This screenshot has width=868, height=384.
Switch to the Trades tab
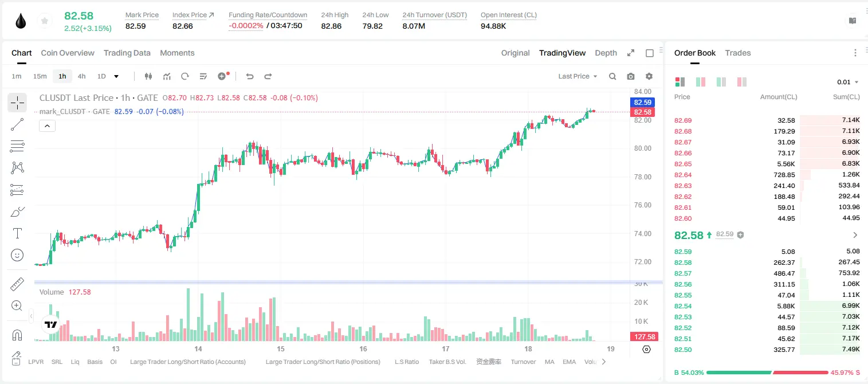click(737, 53)
